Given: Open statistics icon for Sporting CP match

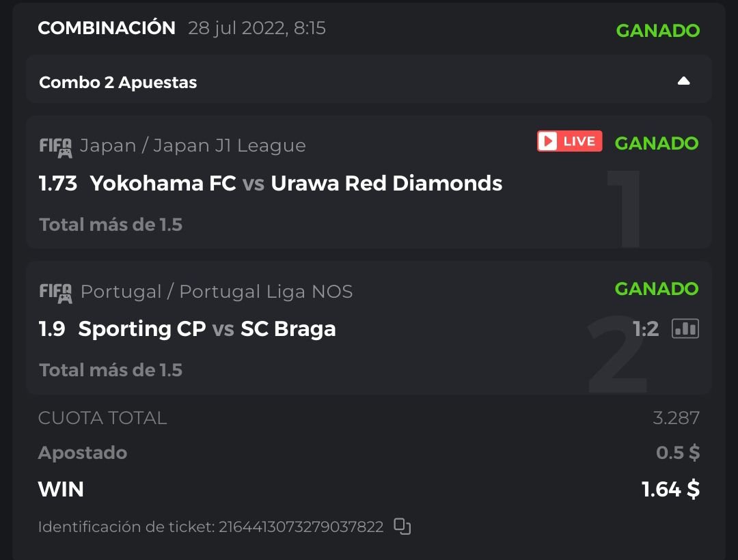Looking at the screenshot, I should 685,328.
